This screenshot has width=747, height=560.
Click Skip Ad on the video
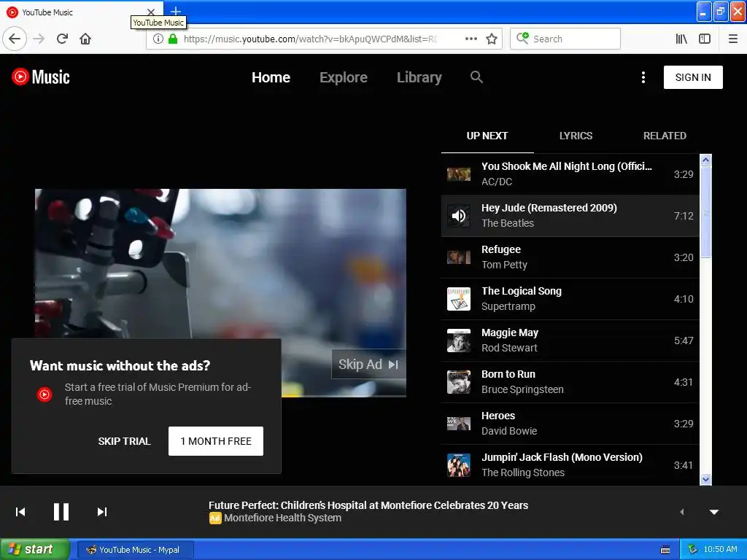(368, 365)
